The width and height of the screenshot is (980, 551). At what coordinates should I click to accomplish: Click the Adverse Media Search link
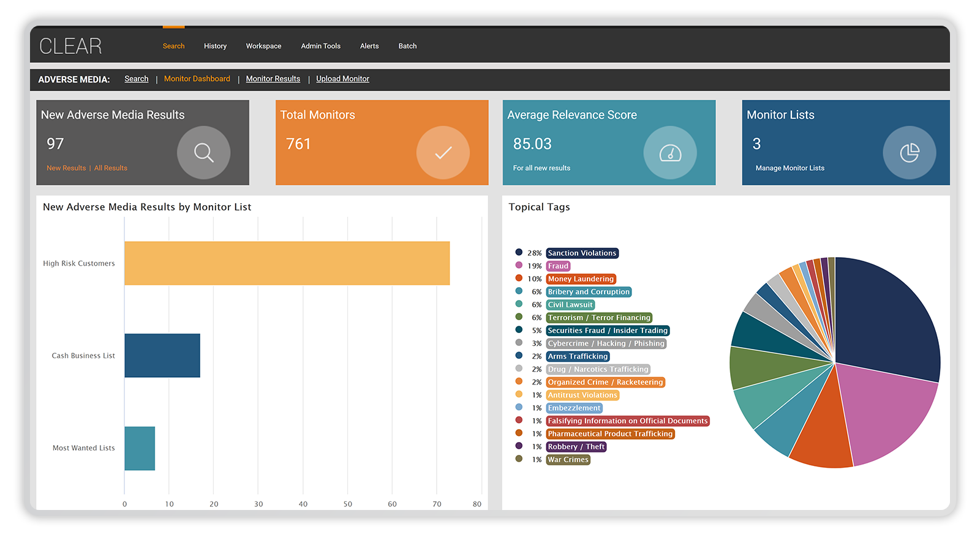(136, 79)
